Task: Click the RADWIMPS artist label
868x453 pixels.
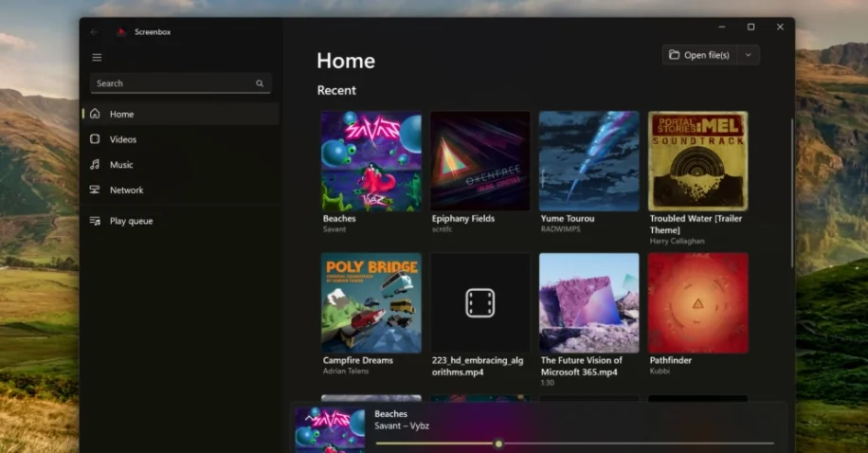Action: click(561, 229)
